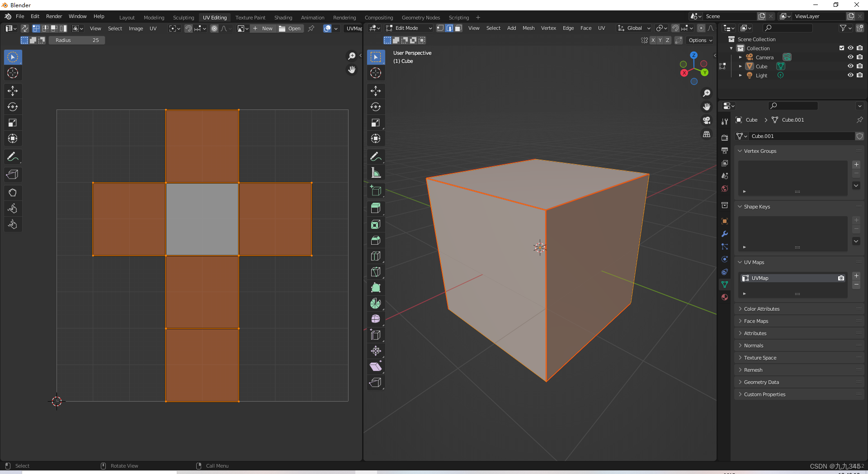
Task: Toggle UVMap active render camera icon
Action: tap(841, 278)
